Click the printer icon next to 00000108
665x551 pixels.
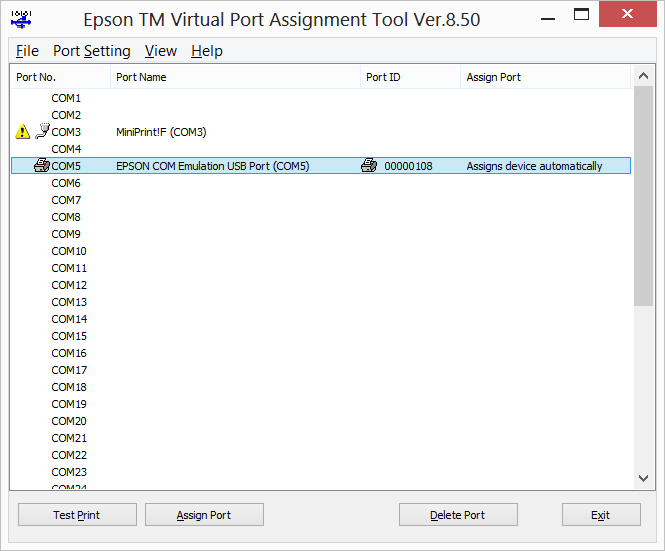369,165
